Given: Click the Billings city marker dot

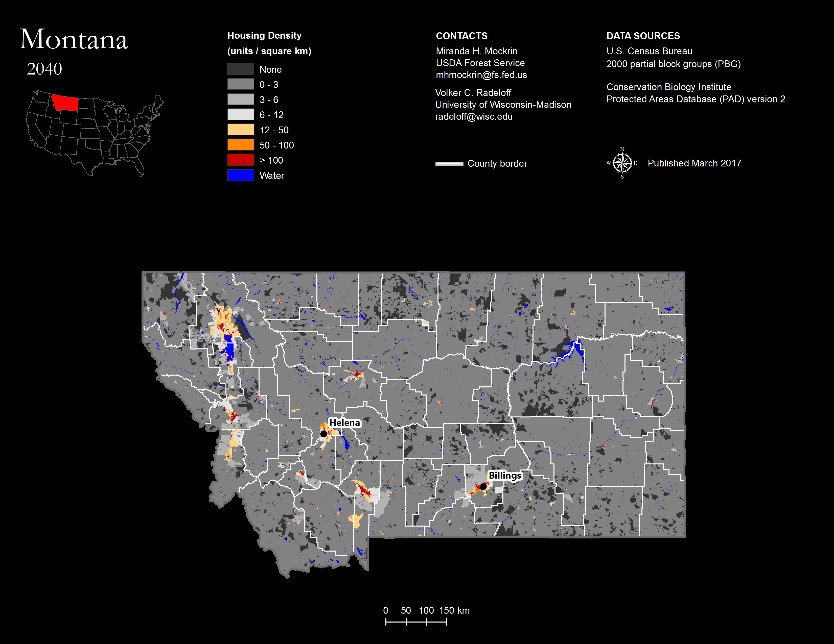Looking at the screenshot, I should [483, 486].
